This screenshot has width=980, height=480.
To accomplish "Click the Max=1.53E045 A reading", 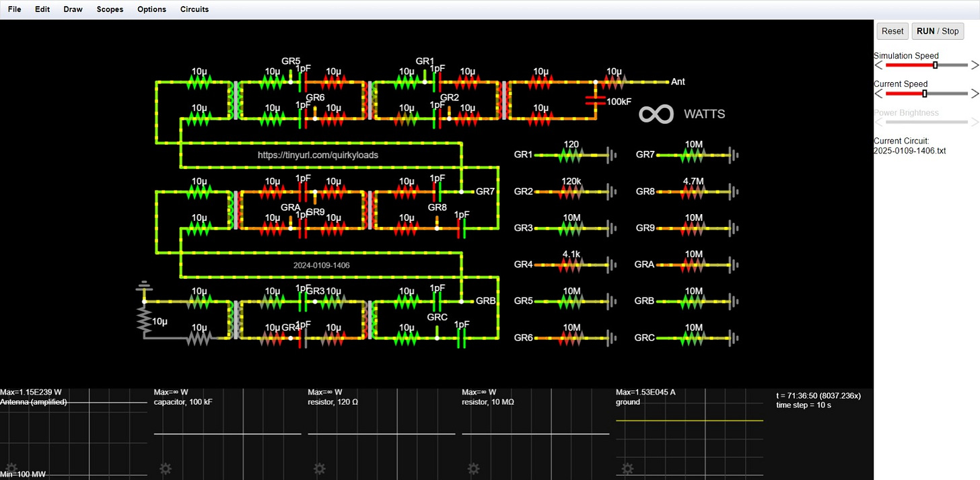I will click(646, 392).
